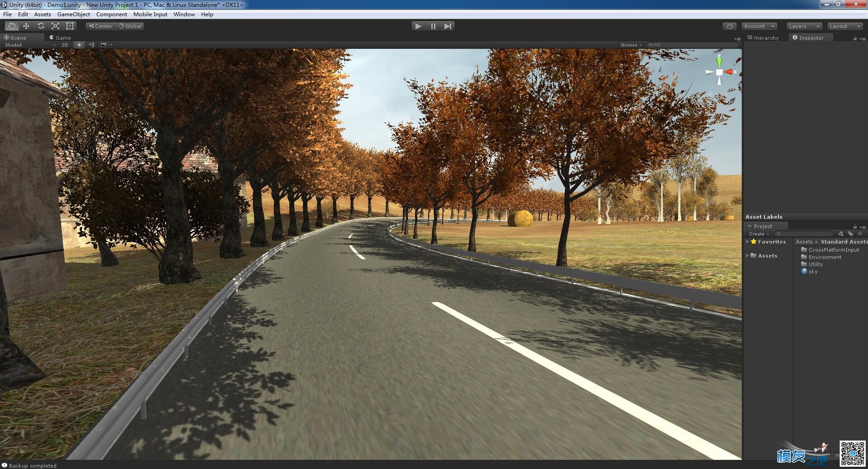Select the Scale tool

55,26
